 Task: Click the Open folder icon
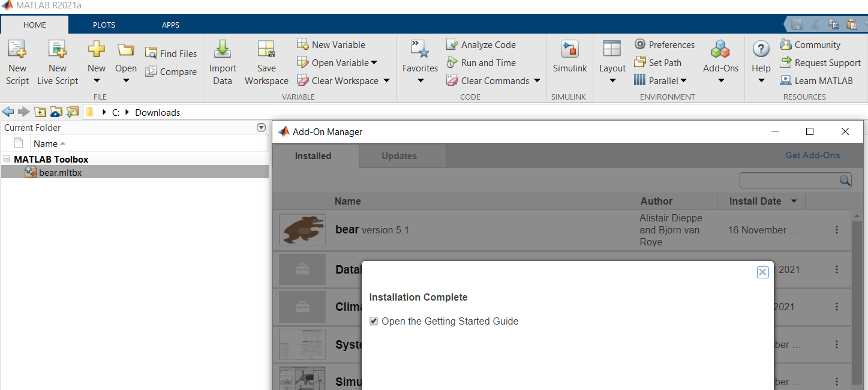(126, 49)
